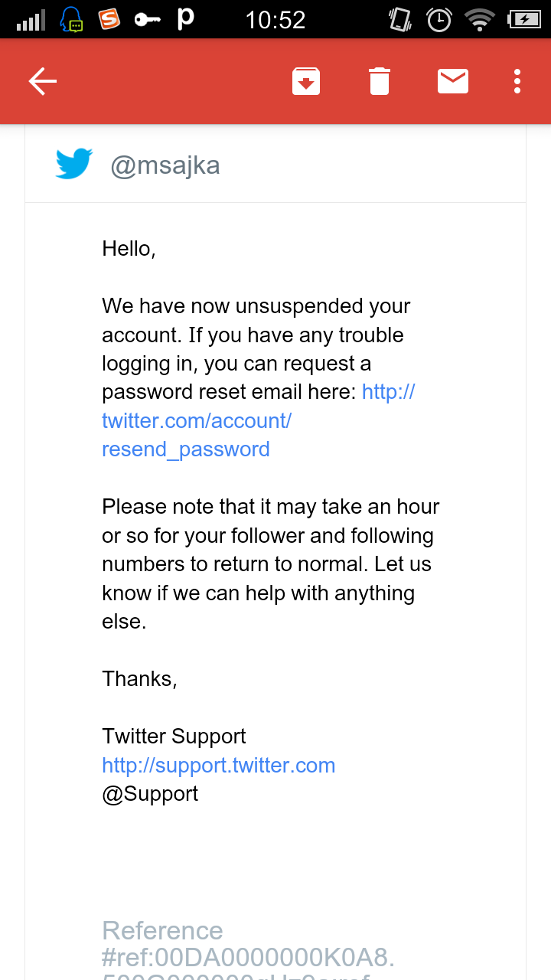This screenshot has width=551, height=980.
Task: Archive this email message
Action: point(306,81)
